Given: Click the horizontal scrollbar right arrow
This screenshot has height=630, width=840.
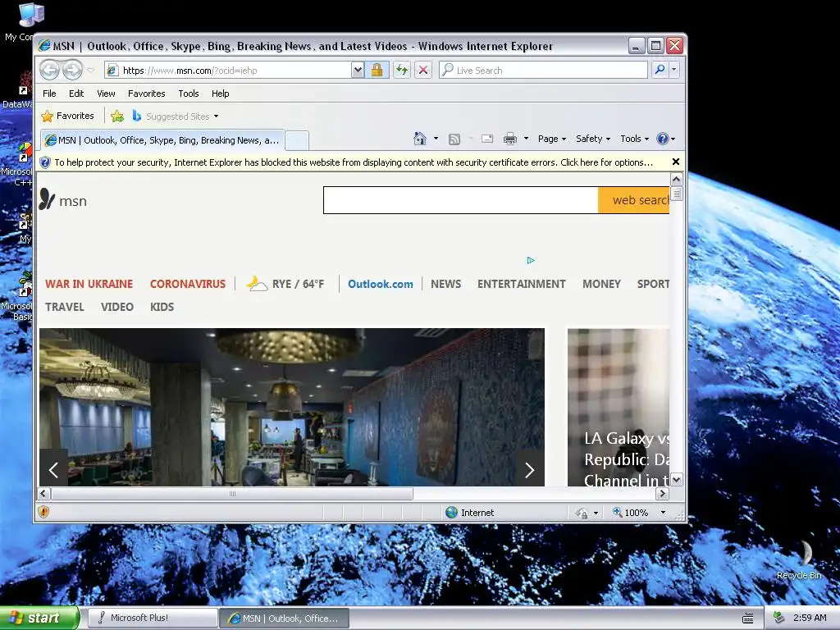Looking at the screenshot, I should pos(662,493).
